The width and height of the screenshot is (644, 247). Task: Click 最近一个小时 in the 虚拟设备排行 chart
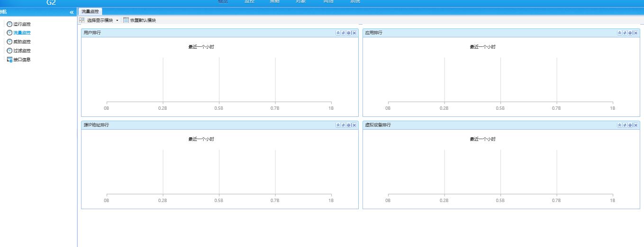483,139
